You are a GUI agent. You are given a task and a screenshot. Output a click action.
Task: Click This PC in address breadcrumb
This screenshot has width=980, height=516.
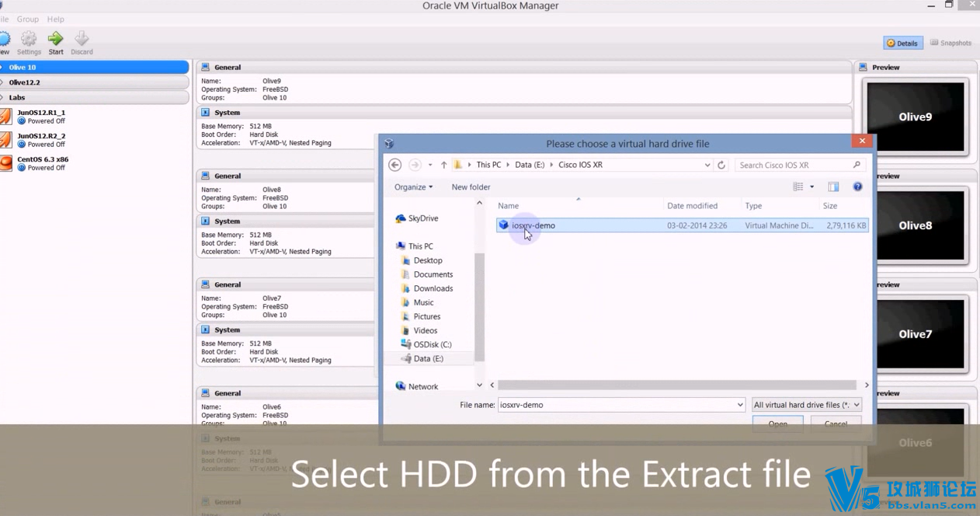pos(488,165)
